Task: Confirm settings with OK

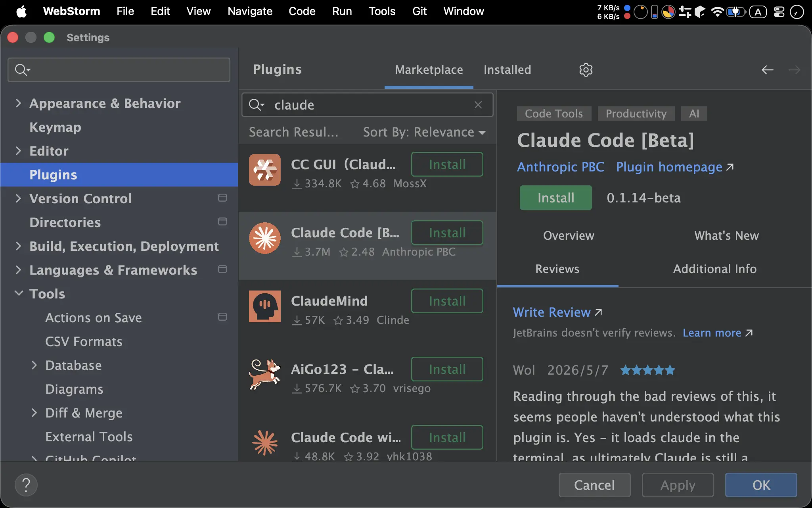Action: 761,485
